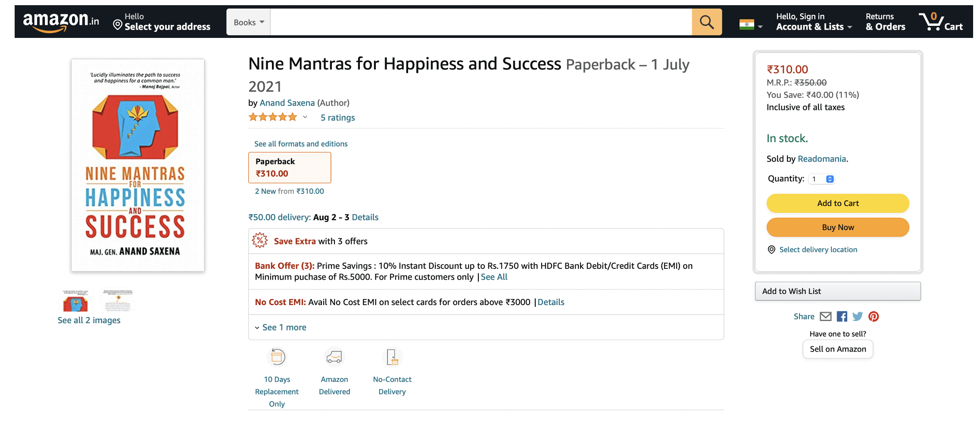This screenshot has height=424, width=980.
Task: Expand the star ratings breakdown chevron
Action: click(x=305, y=117)
